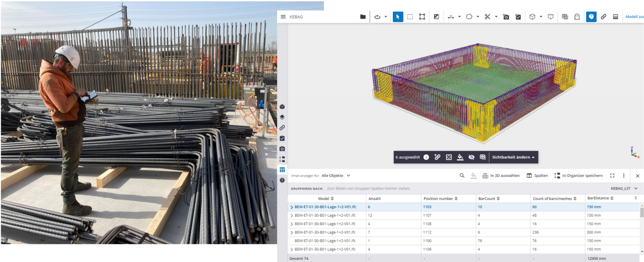Open the hamburger menu beside KEBAG
Screen dimensions: 644x262
pos(283,17)
